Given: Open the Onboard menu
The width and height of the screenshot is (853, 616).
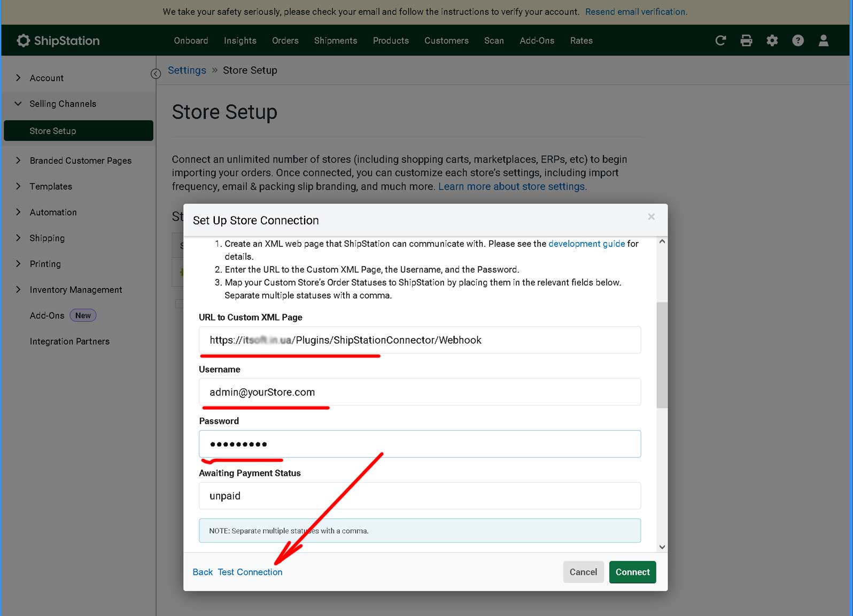Looking at the screenshot, I should click(191, 41).
